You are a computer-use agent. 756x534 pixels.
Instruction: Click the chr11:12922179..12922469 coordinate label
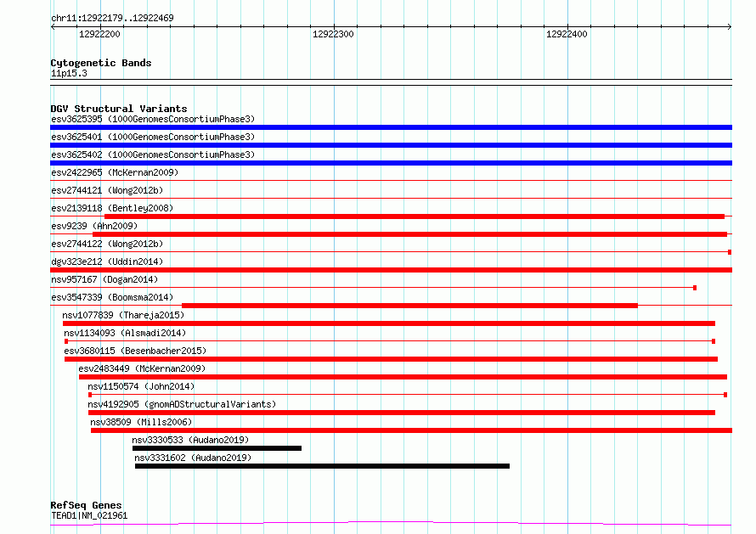tap(112, 18)
